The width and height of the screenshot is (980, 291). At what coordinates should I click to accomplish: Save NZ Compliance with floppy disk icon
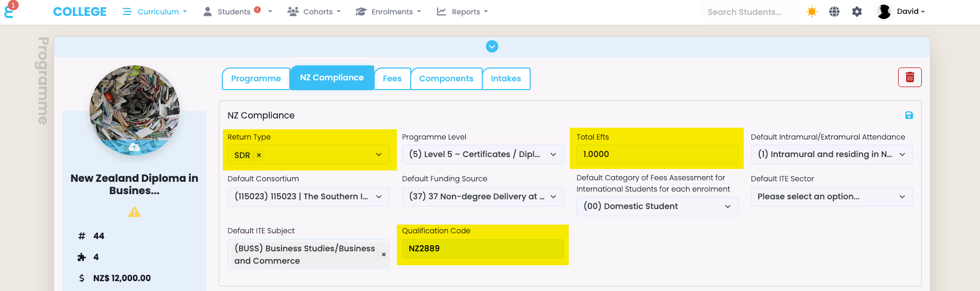click(909, 115)
